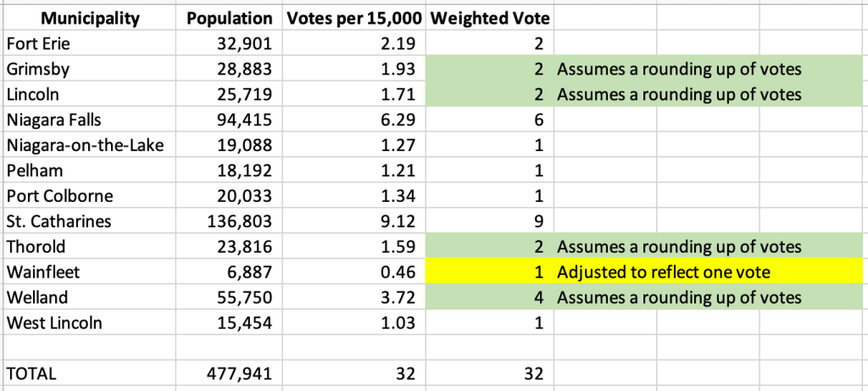Screen dimensions: 868x391
Task: Click the Weighted Vote header cell
Action: 490,18
